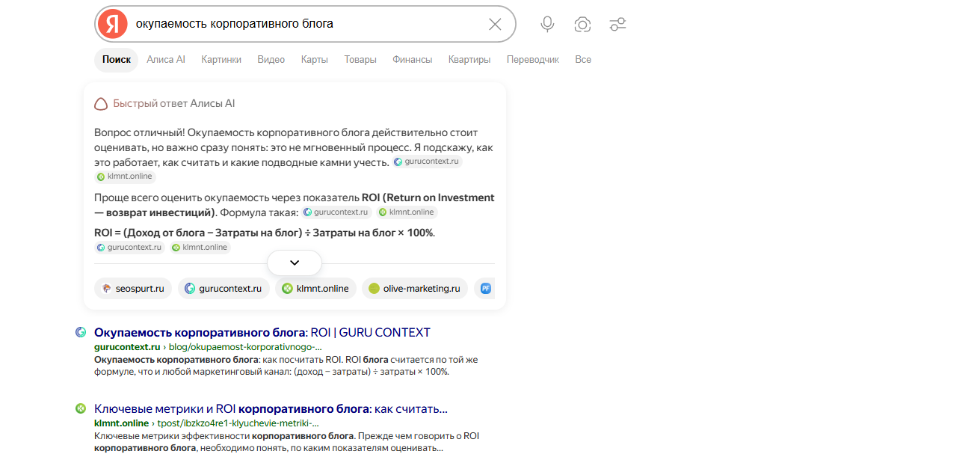Open the Финансы tab
Screen dimensions: 980x466
(413, 60)
